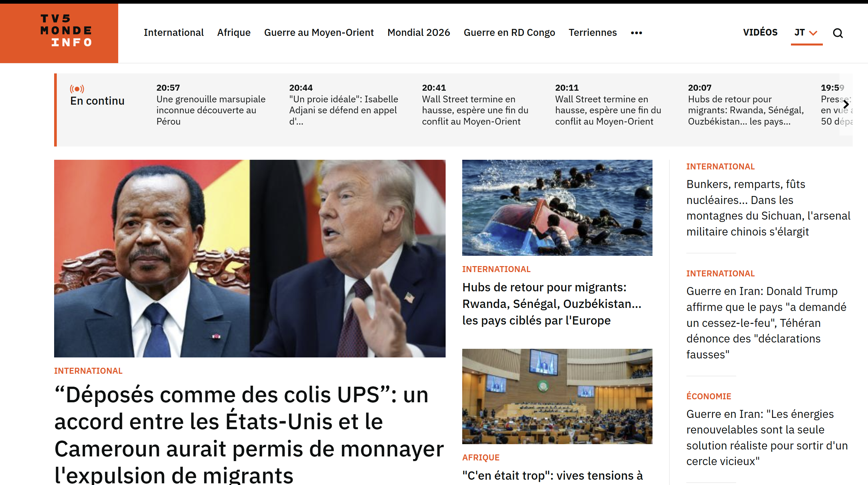Open the capsized migrant boat thumbnail
The height and width of the screenshot is (485, 868).
point(557,208)
